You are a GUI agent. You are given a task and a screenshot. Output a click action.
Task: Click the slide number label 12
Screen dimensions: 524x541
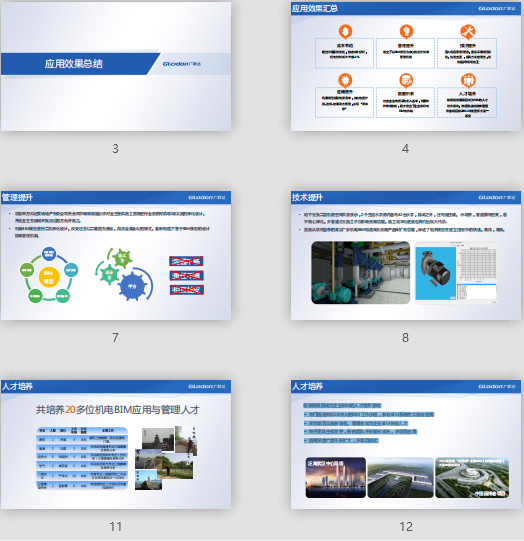coord(406,527)
